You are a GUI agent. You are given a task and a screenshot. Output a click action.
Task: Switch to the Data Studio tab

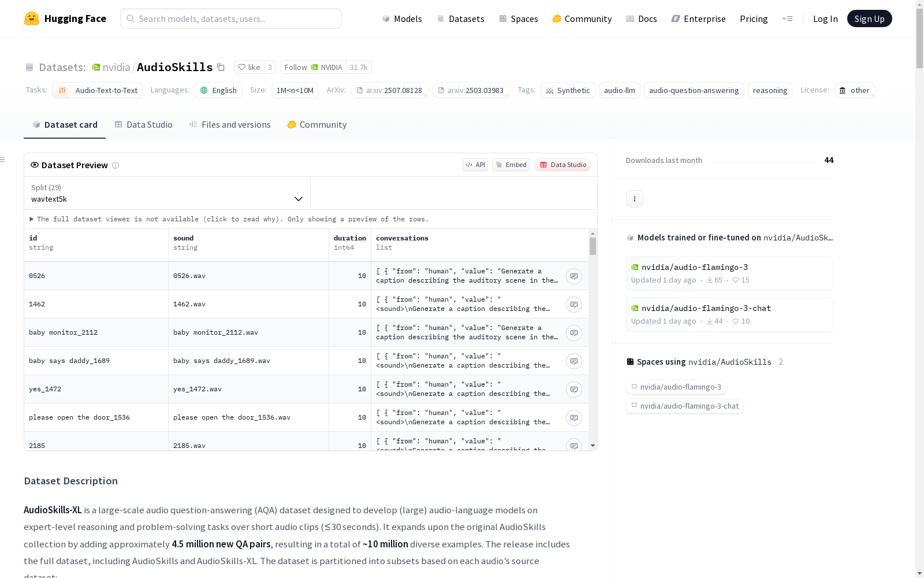(x=143, y=125)
